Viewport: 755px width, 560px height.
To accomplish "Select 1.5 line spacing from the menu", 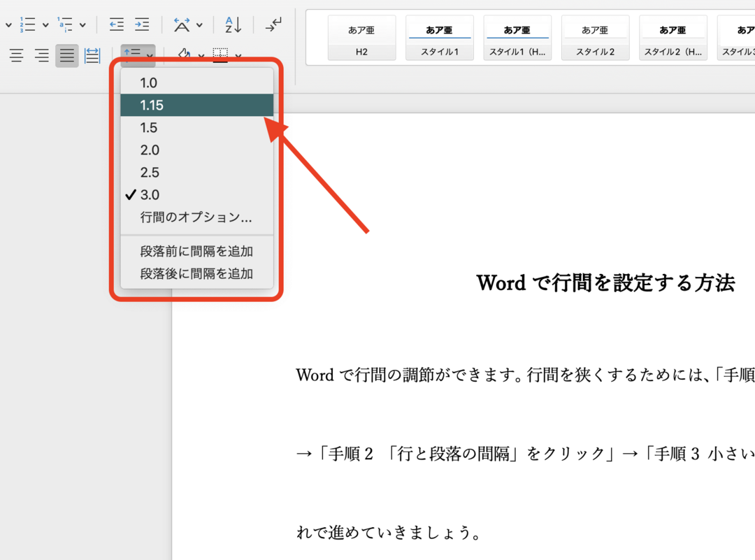I will tap(148, 127).
